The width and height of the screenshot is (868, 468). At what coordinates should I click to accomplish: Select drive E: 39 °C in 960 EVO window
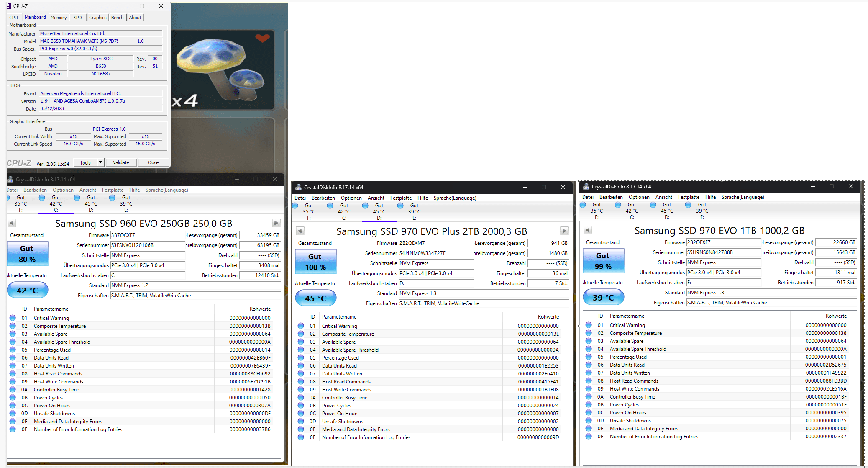pos(126,204)
